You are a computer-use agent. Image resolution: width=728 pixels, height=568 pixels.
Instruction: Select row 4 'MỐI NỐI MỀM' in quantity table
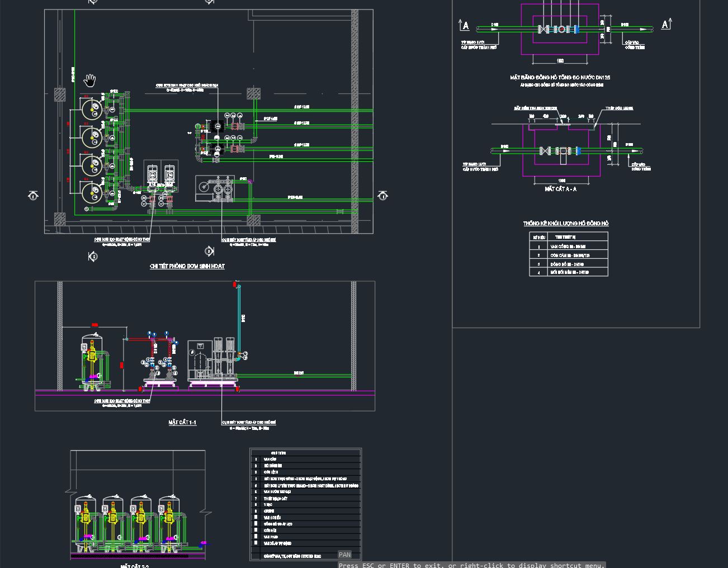(568, 272)
